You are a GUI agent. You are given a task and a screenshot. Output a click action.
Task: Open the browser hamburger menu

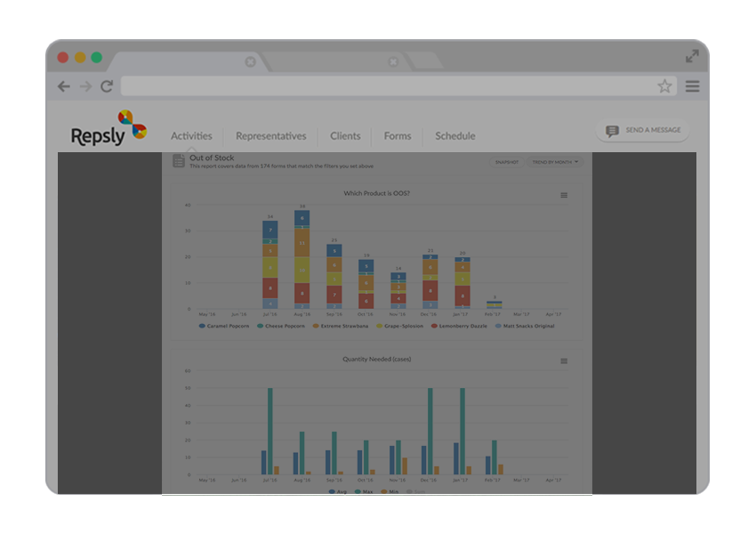(693, 86)
